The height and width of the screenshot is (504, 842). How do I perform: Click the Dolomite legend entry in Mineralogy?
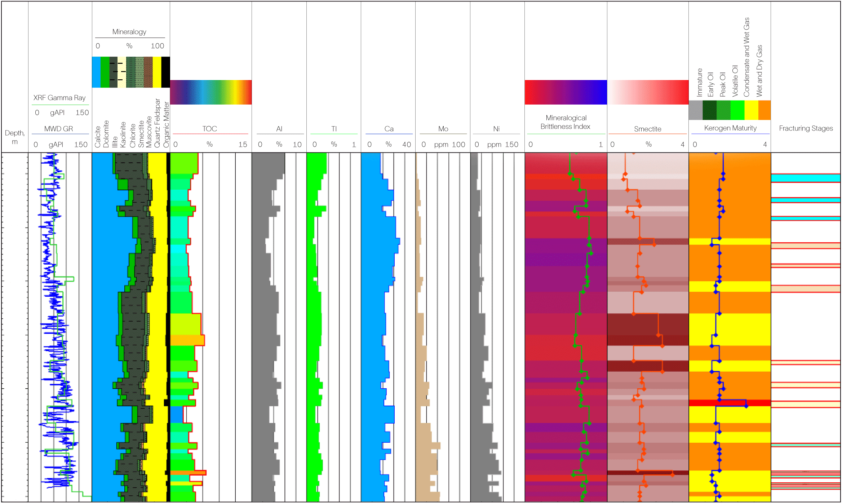coord(105,72)
